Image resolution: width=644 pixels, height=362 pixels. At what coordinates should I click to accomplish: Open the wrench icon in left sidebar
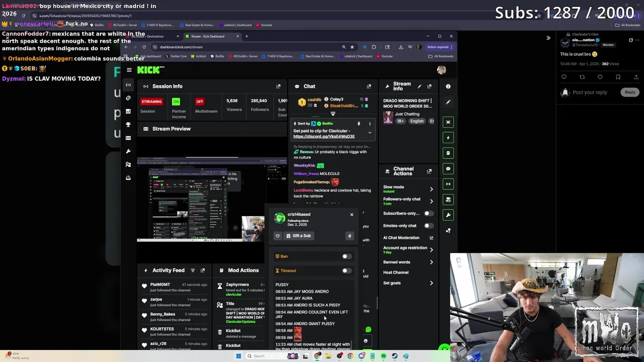coord(128,151)
